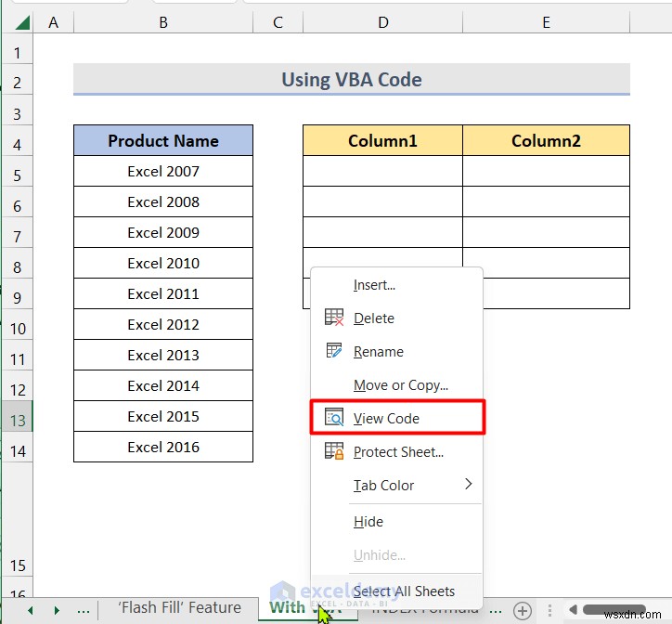This screenshot has height=624, width=672.
Task: Click the 'Product Name' header cell
Action: click(163, 140)
